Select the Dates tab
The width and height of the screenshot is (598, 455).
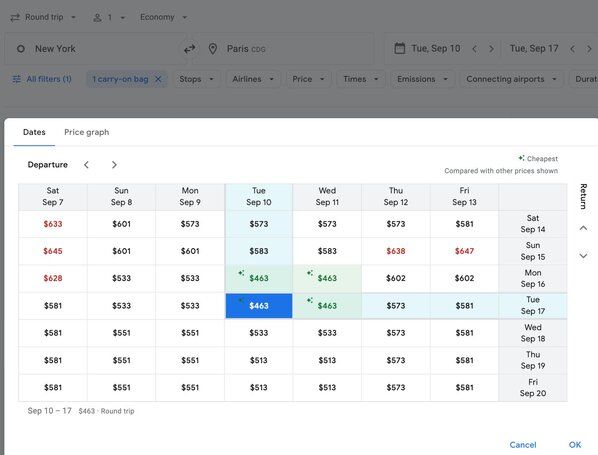[x=34, y=132]
